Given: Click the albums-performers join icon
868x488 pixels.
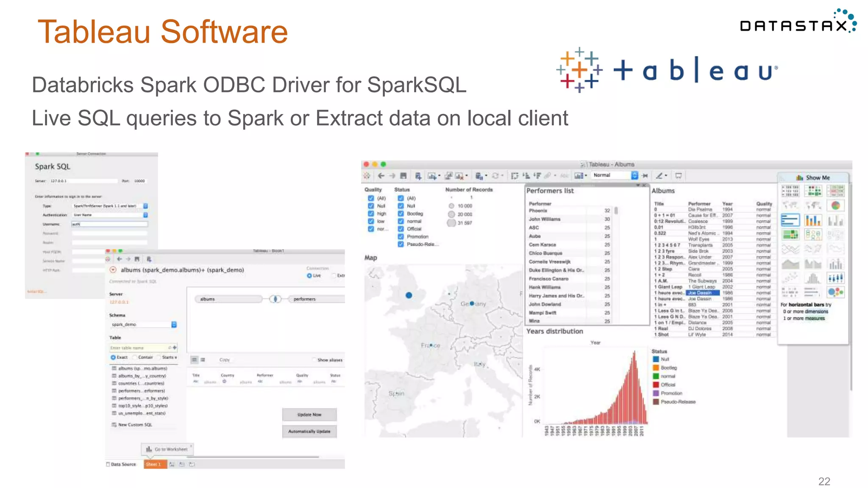Looking at the screenshot, I should 275,299.
